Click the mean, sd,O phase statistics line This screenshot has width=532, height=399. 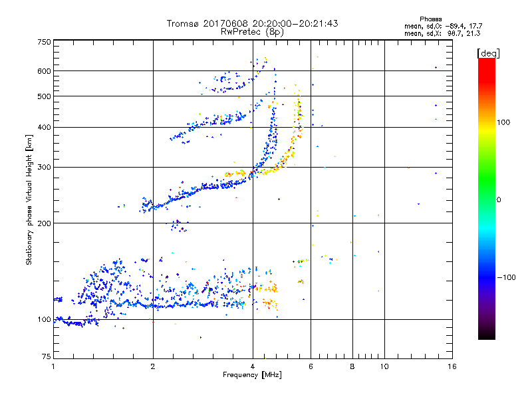(x=443, y=27)
